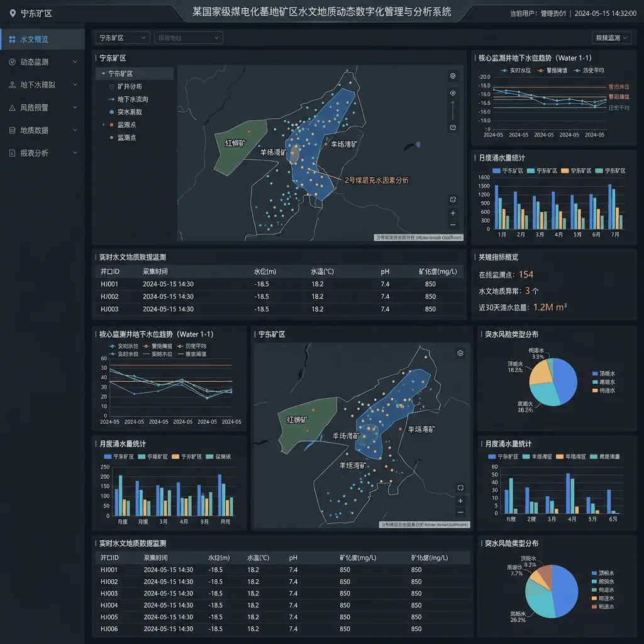Screen dimensions: 644x644
Task: Click the layers icon on lower map
Action: pos(460,353)
